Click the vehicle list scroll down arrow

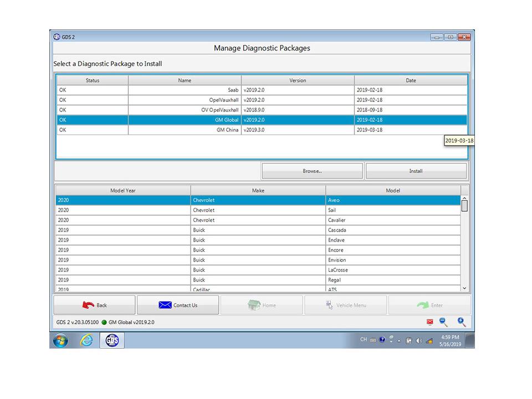464,288
